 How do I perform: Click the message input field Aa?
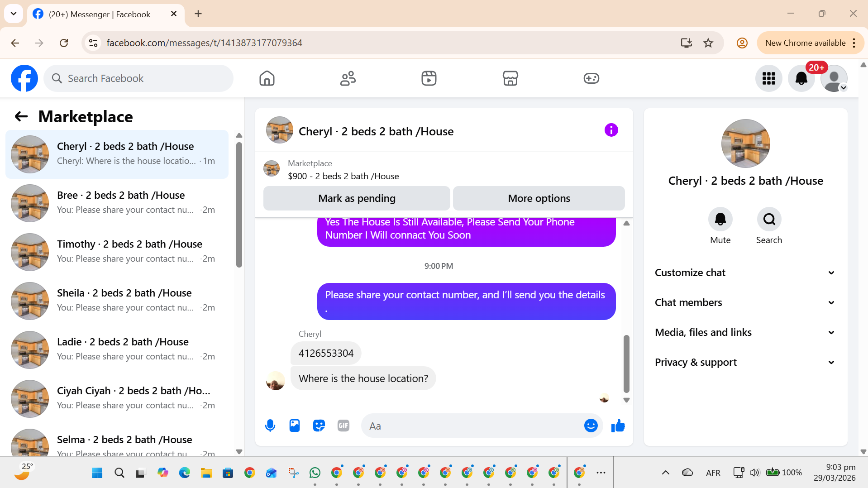coord(473,426)
